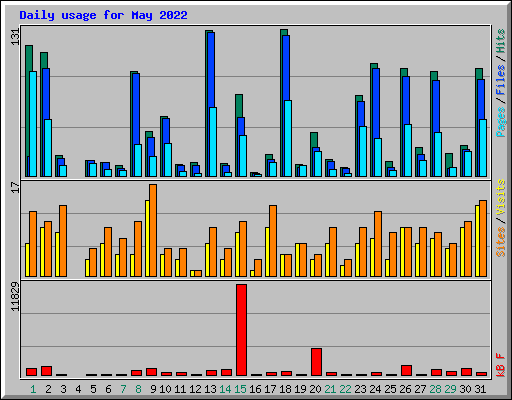Click day label "19" on x-axis
The image size is (512, 400).
click(300, 389)
